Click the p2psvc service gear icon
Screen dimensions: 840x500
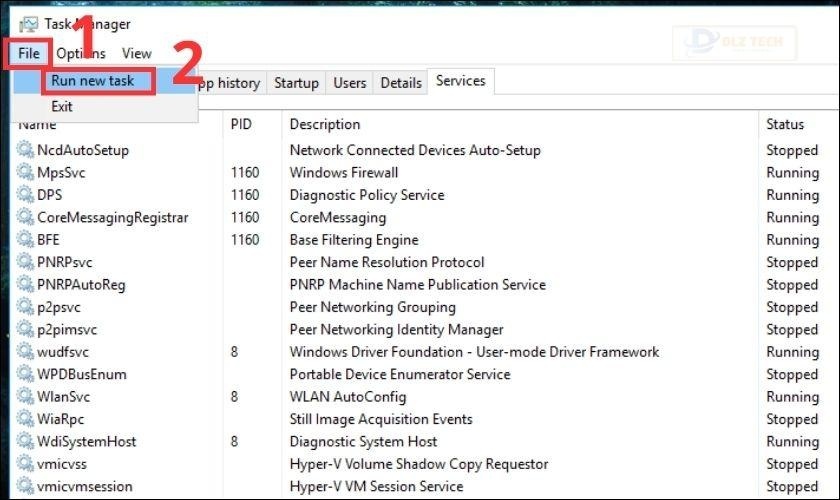pyautogui.click(x=25, y=307)
